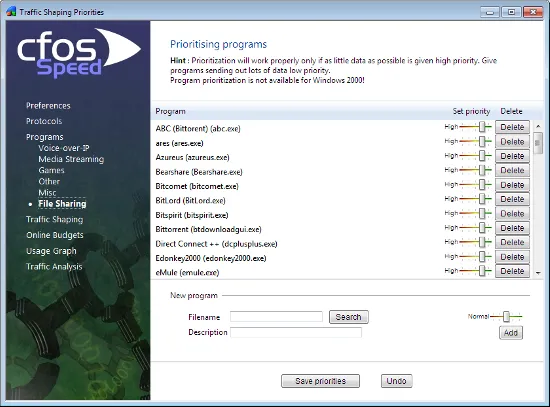Click the cFosSpeed logo
Image resolution: width=550 pixels, height=407 pixels.
coord(79,53)
